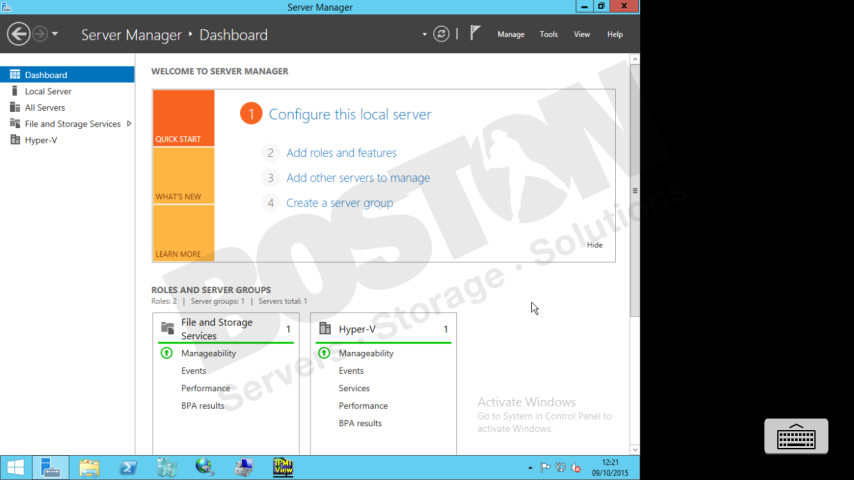Open the on-screen keyboard button
854x480 pixels.
[796, 436]
